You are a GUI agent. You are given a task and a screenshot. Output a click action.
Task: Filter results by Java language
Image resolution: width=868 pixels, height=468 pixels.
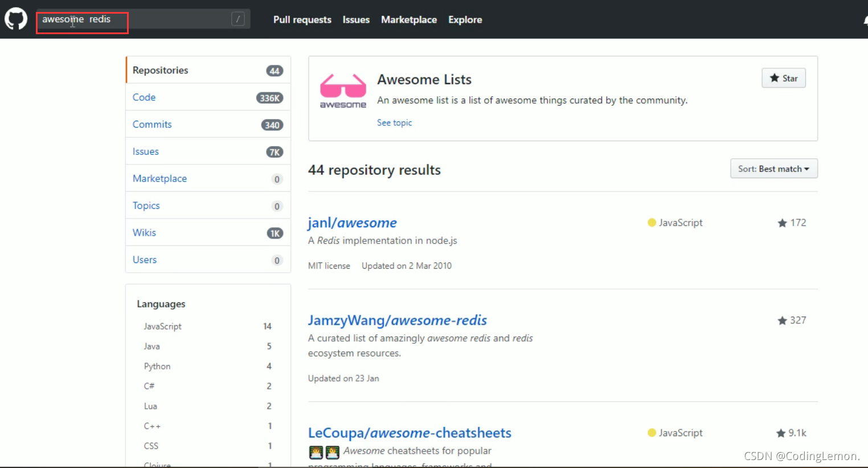[x=208, y=346]
